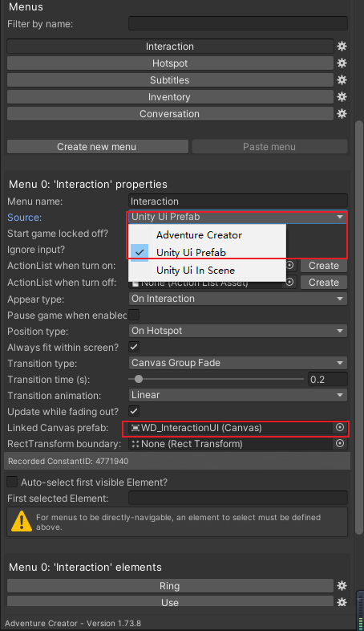Open gear settings for Conversation menu
Viewport: 364px width, 631px height.
(x=342, y=114)
